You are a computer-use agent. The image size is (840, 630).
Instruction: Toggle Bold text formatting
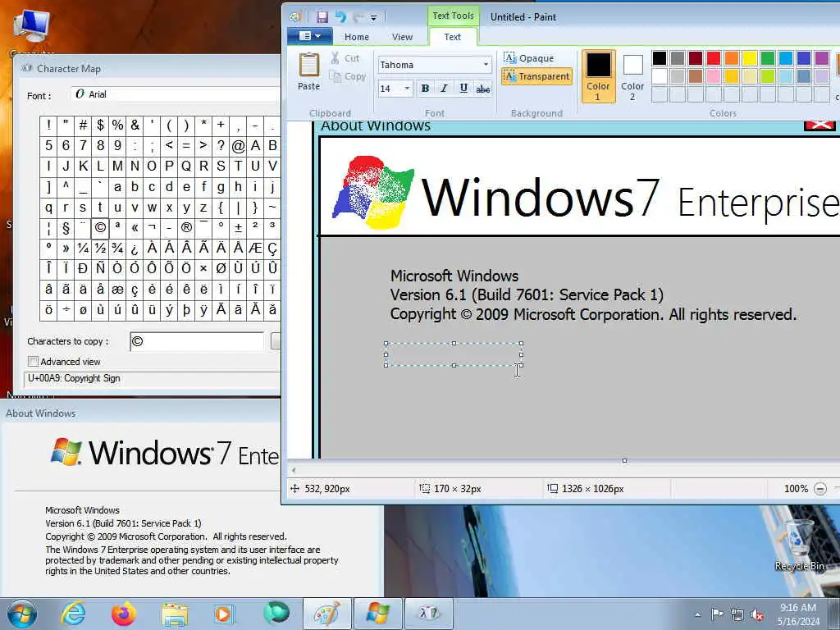pos(425,89)
